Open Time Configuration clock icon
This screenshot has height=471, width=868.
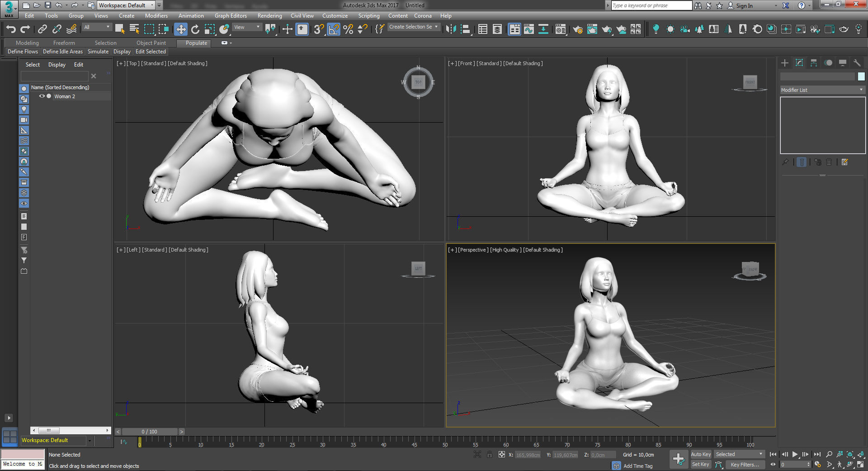coord(818,464)
